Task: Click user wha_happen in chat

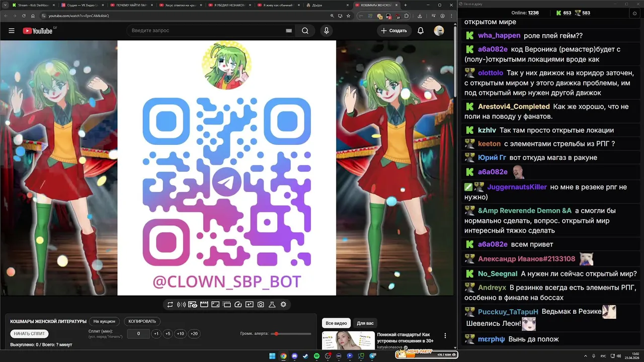Action: [499, 36]
